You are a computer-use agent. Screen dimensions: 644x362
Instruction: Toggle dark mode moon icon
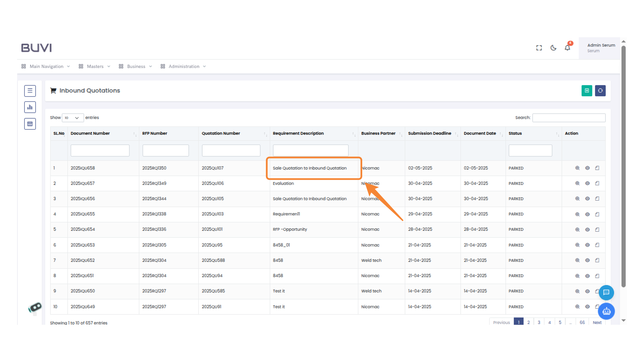(x=553, y=48)
